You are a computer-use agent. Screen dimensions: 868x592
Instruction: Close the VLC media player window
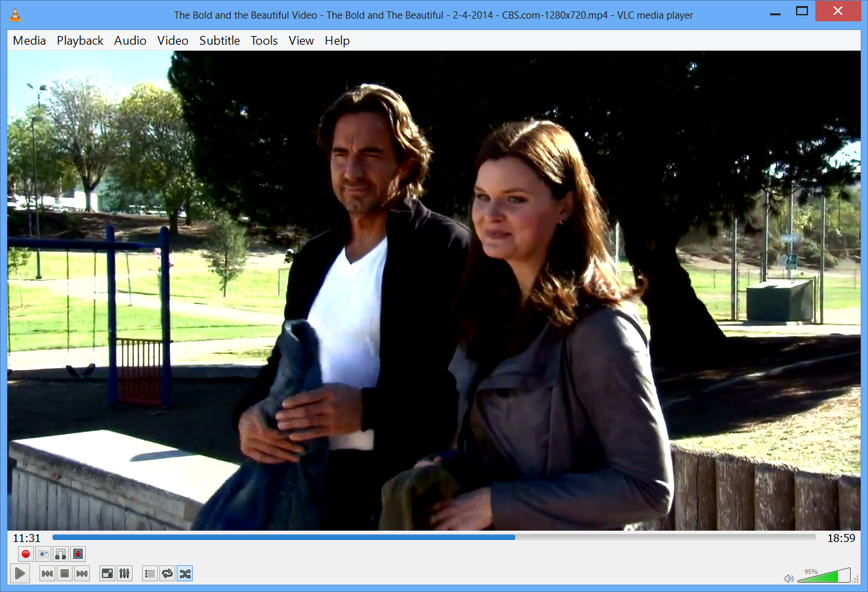click(x=839, y=11)
